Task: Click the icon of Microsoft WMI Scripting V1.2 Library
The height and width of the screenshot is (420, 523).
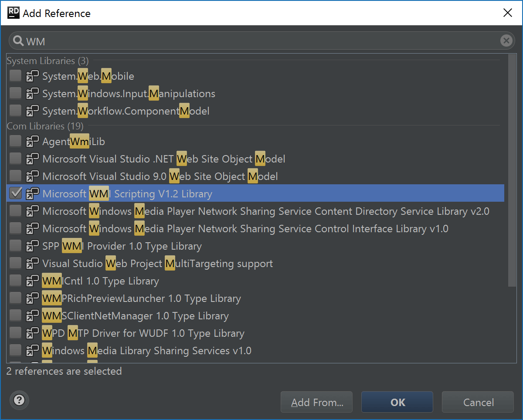Action: (33, 194)
